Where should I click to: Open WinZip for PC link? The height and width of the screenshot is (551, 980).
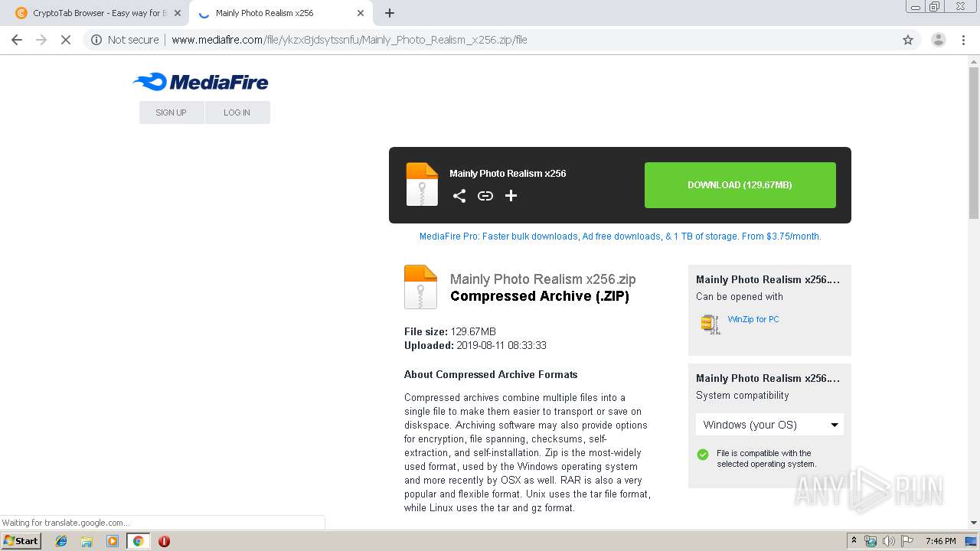753,319
